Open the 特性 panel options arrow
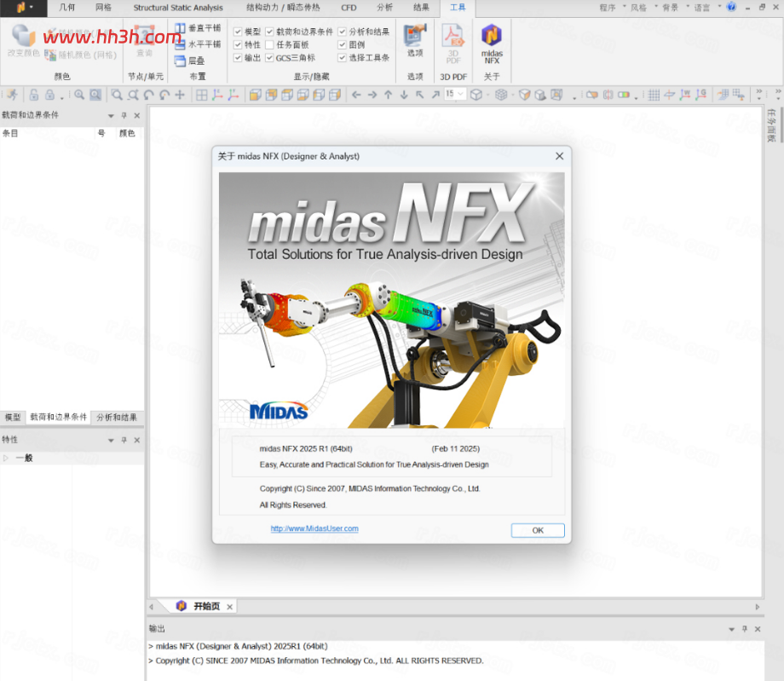This screenshot has height=681, width=784. pos(111,440)
